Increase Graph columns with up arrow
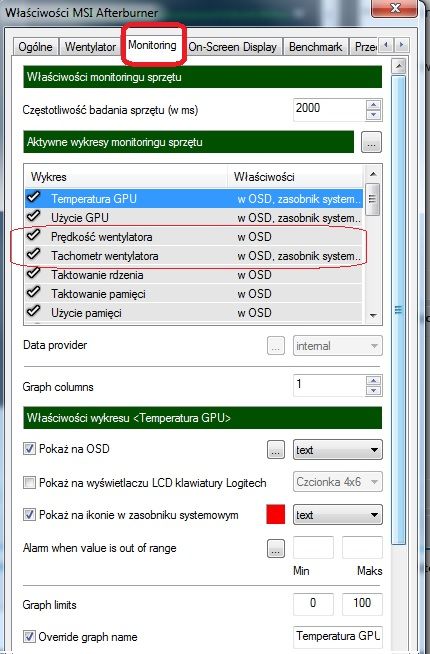 click(x=374, y=380)
